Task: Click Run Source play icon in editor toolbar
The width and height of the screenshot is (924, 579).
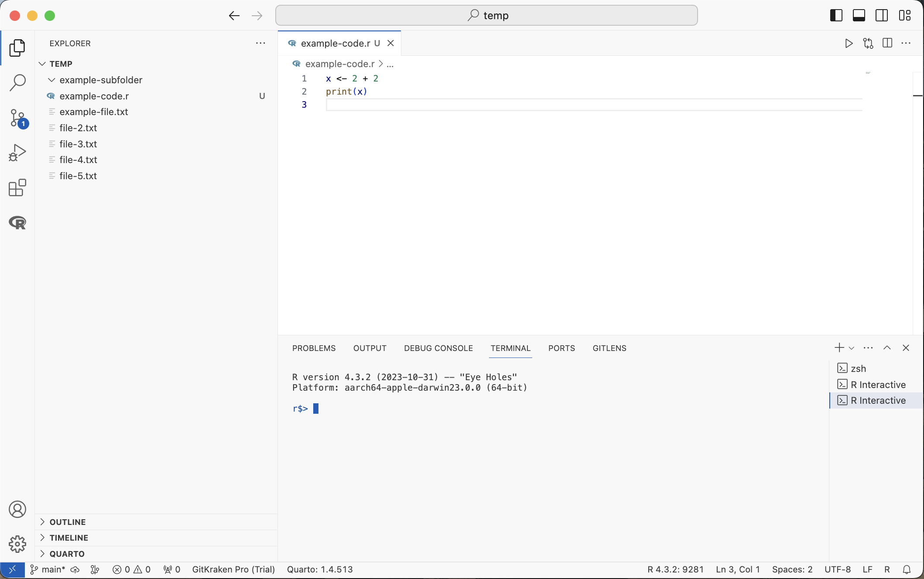Action: pyautogui.click(x=849, y=43)
